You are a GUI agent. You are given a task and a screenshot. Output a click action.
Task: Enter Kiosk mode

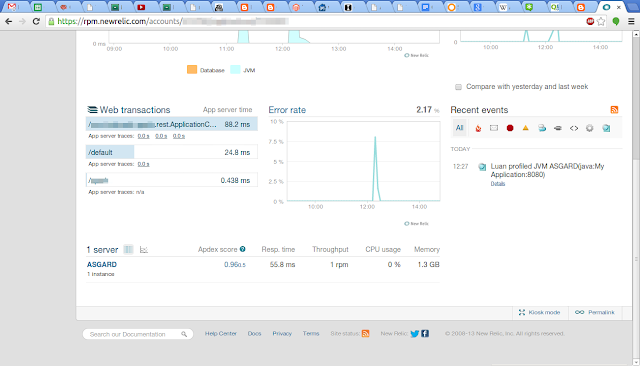tap(539, 313)
